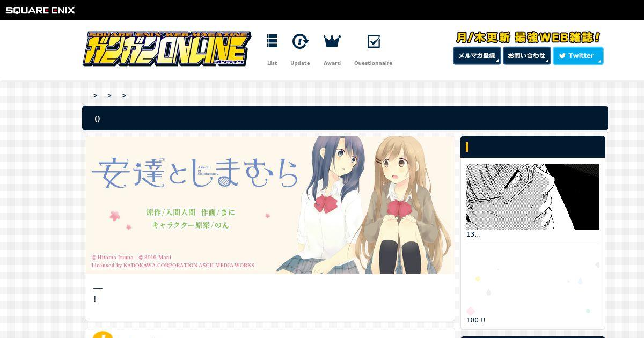Click the sidebar text '100 !!'

tap(476, 320)
